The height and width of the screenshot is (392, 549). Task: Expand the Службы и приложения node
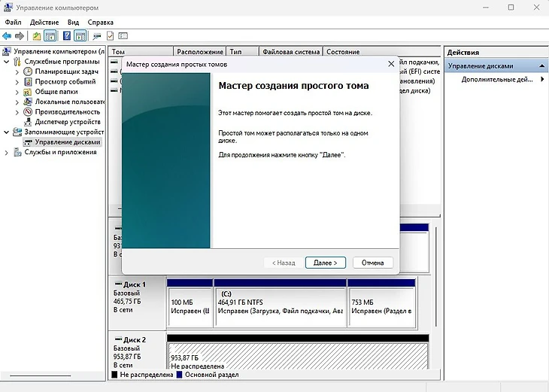[x=6, y=153]
